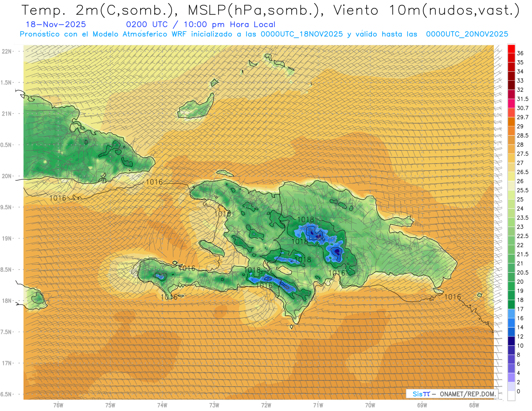Select the date '18-Nov-2025'
Viewport: 532px width, 411px height.
coord(56,25)
